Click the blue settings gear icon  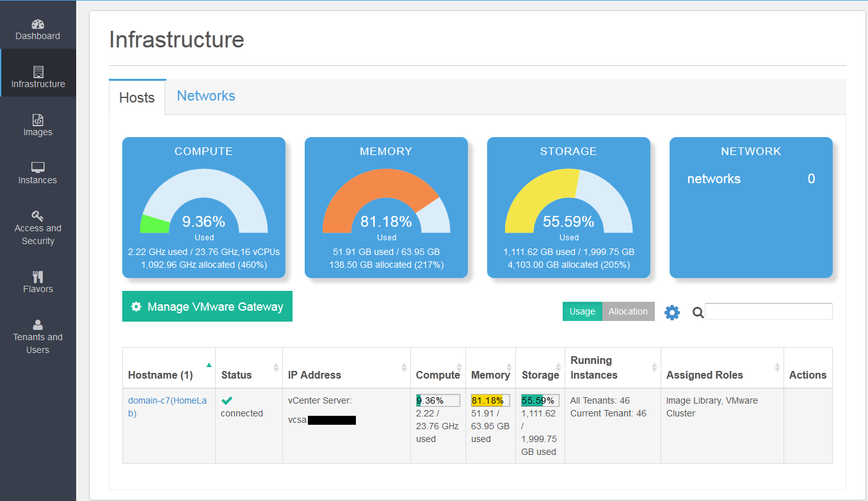671,313
